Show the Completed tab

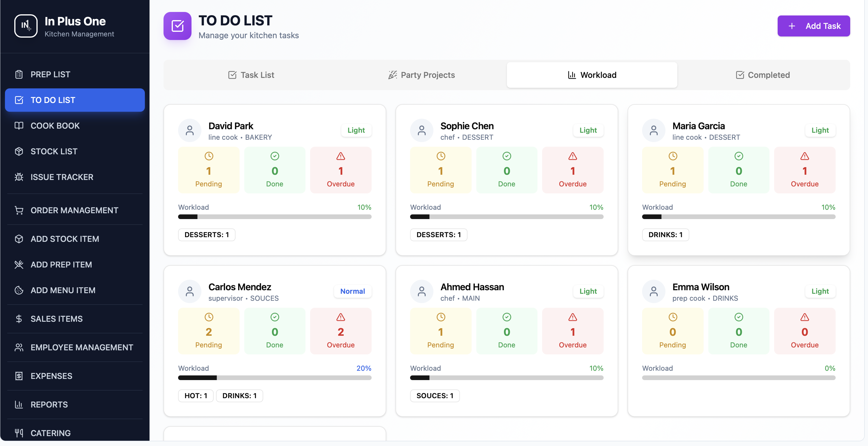pyautogui.click(x=762, y=75)
